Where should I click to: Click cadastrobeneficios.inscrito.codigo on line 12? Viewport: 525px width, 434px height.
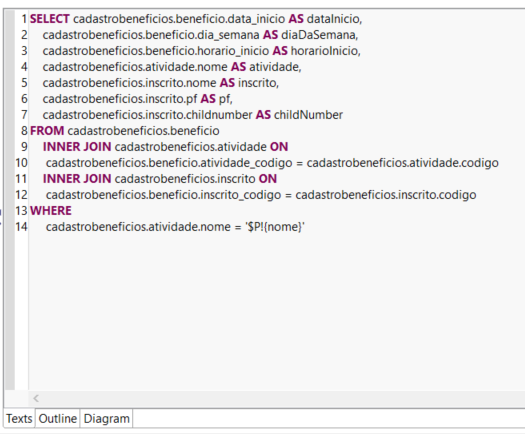click(386, 195)
